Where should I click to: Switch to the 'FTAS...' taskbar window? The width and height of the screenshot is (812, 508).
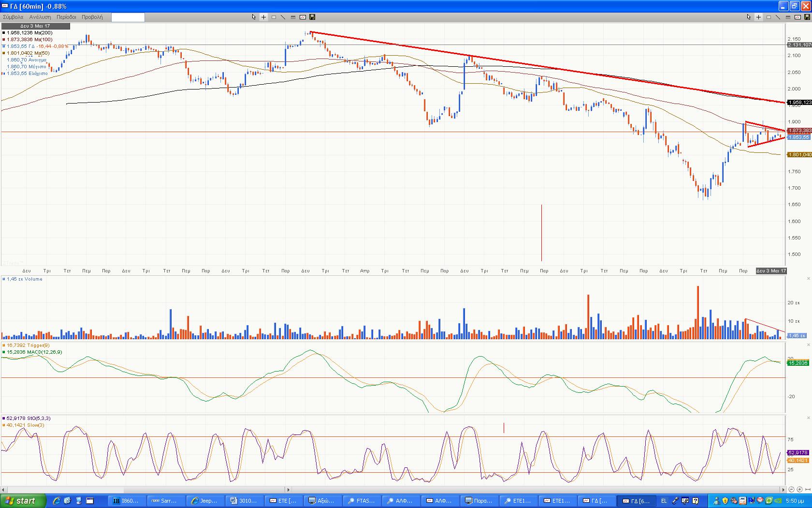pos(361,501)
